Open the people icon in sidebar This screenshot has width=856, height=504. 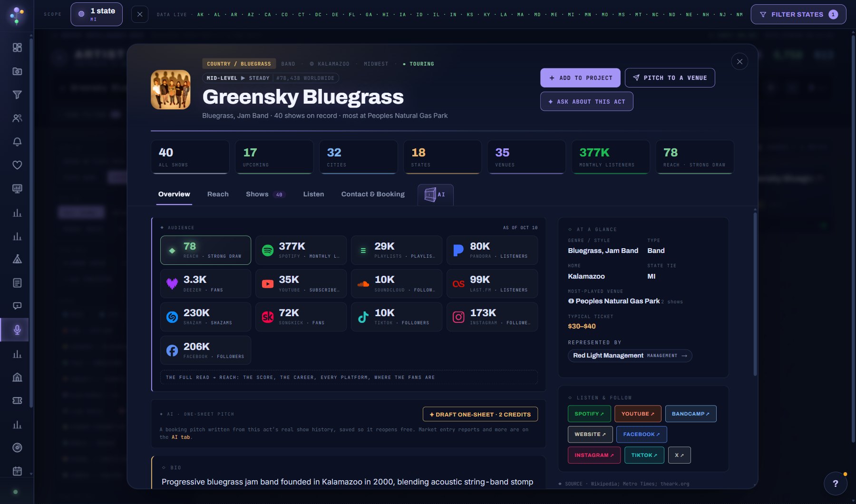click(17, 118)
